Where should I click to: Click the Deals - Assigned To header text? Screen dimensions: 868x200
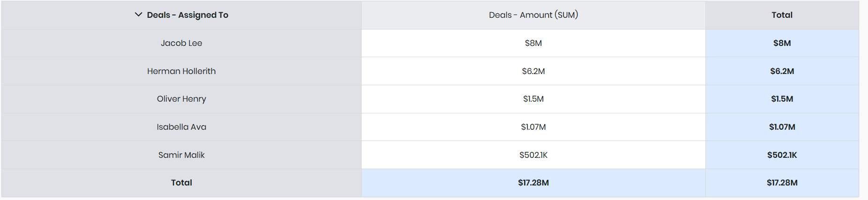(187, 15)
